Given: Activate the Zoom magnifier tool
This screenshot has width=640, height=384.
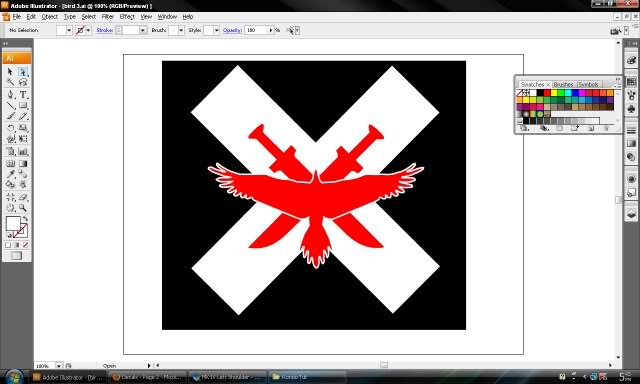Looking at the screenshot, I should (x=23, y=208).
